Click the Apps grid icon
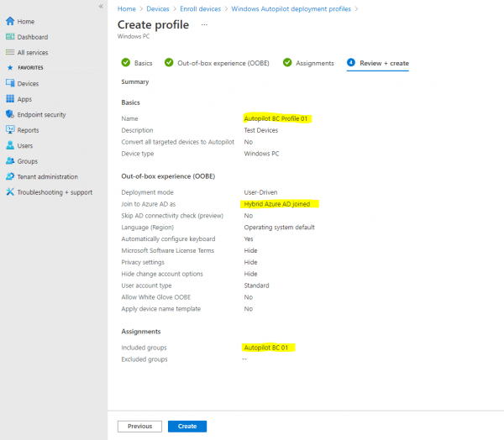Screen dimensions: 504x440 10,99
